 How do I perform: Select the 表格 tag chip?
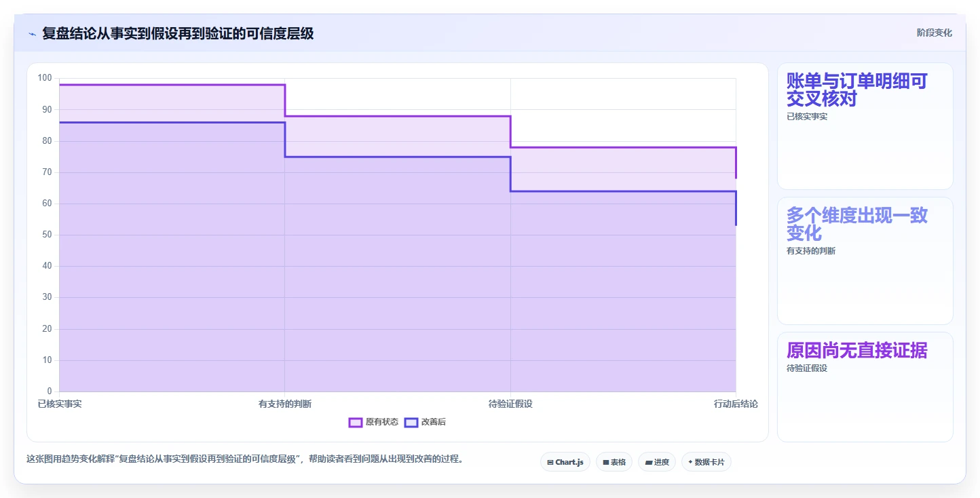click(614, 462)
